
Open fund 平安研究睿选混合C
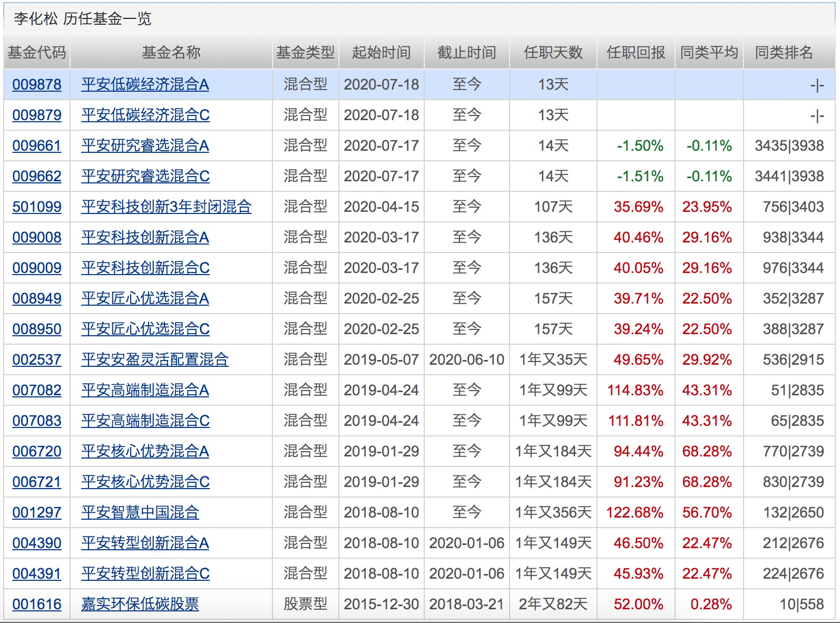coord(145,176)
